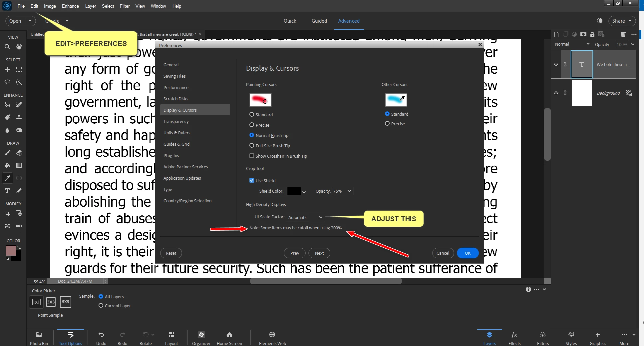This screenshot has width=644, height=346.
Task: Click the black Shield Color swatch
Action: 294,191
